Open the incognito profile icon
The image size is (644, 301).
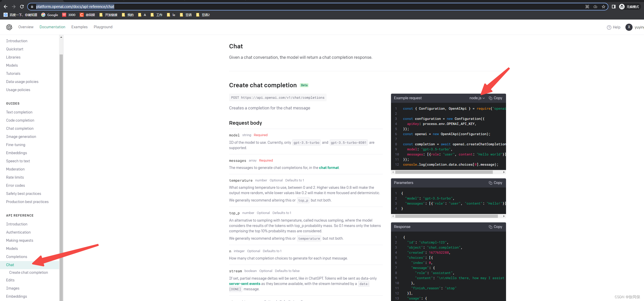(622, 7)
